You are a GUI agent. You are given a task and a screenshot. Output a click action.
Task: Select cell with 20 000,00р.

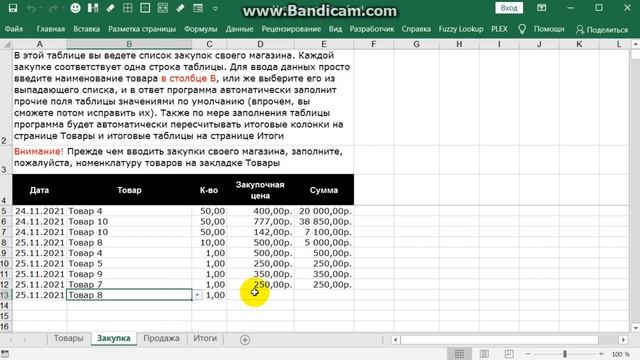[x=324, y=211]
